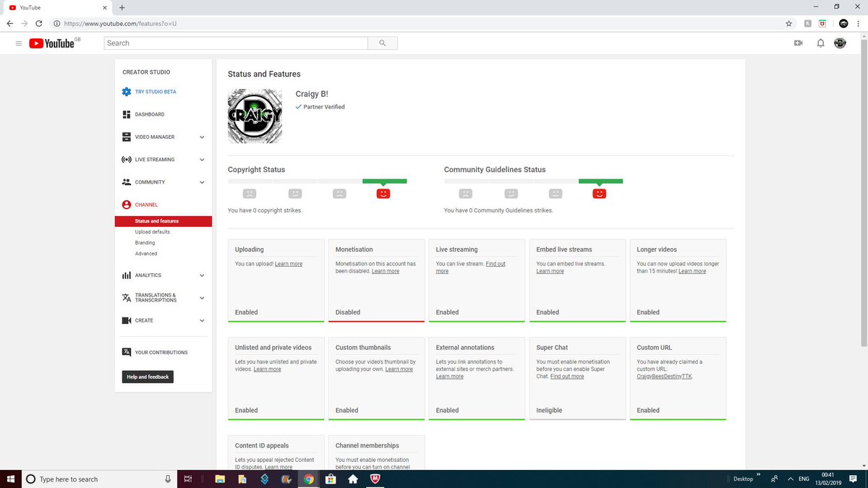Open the Chrome profile avatar

(843, 23)
